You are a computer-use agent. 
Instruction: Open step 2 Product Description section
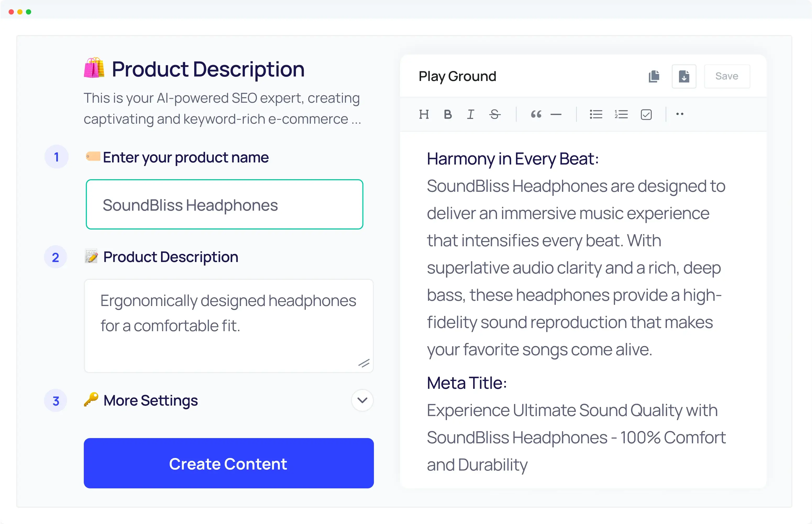coord(170,257)
